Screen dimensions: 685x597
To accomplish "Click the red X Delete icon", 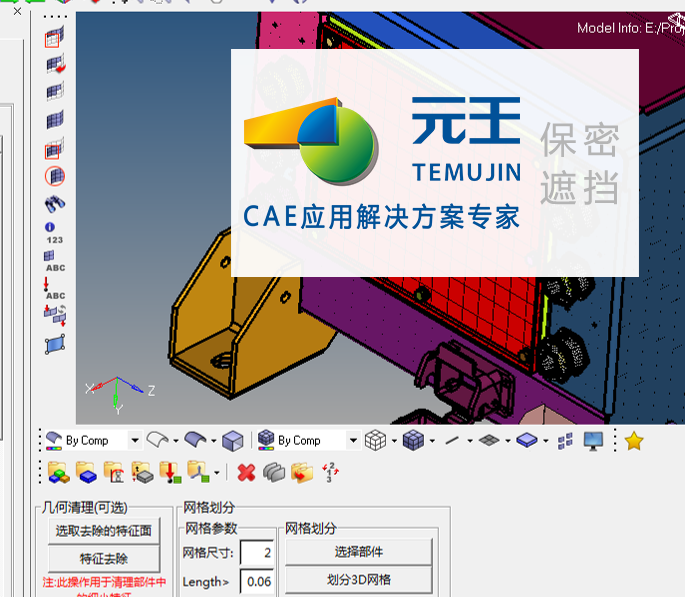I will coord(246,473).
